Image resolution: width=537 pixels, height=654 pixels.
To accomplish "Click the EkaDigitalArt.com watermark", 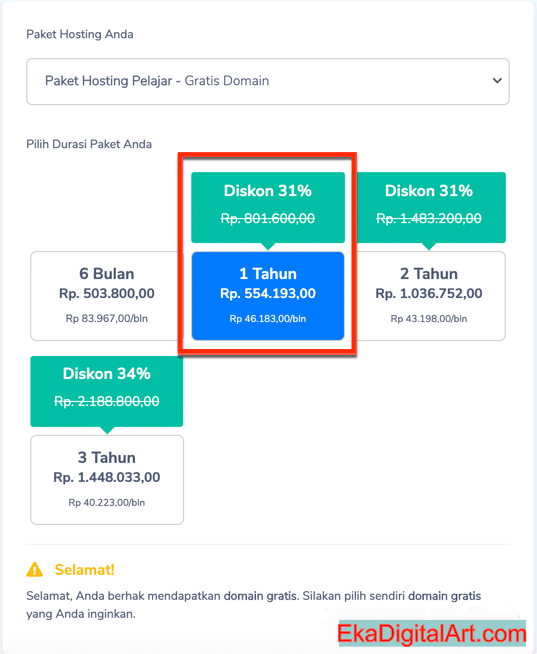I will (x=432, y=634).
